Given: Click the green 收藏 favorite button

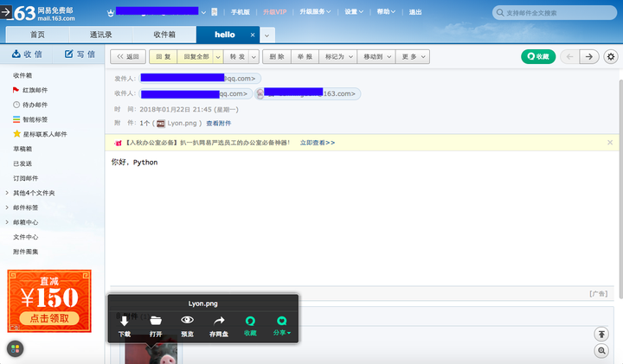Looking at the screenshot, I should [538, 57].
